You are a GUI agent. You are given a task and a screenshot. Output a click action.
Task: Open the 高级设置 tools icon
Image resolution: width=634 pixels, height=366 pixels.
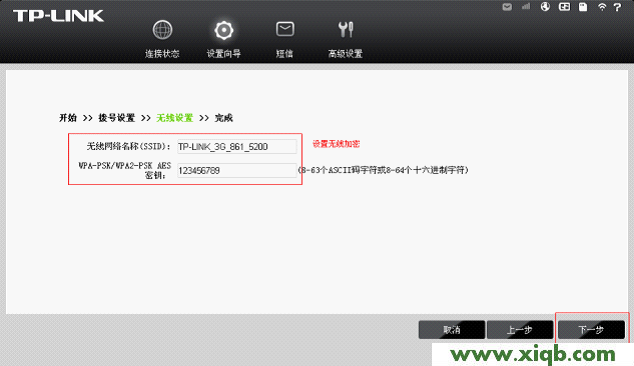(346, 30)
